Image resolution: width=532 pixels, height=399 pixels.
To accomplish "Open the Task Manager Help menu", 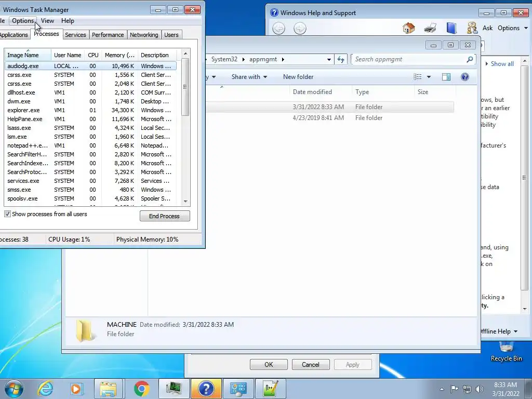I will pos(68,21).
